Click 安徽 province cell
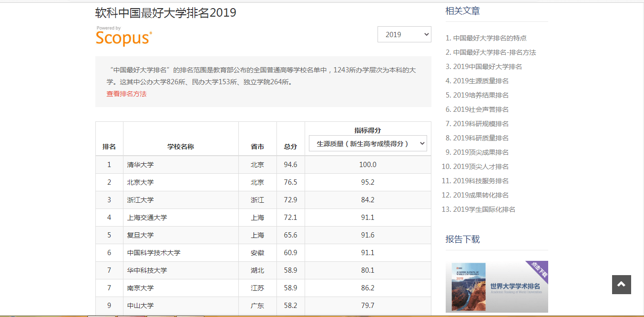This screenshot has height=317, width=644. click(257, 253)
